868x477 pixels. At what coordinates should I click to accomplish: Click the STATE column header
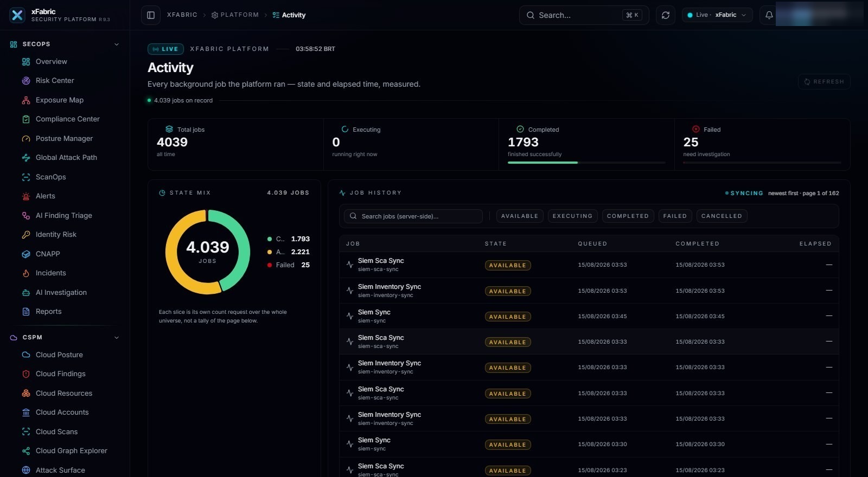click(x=495, y=244)
